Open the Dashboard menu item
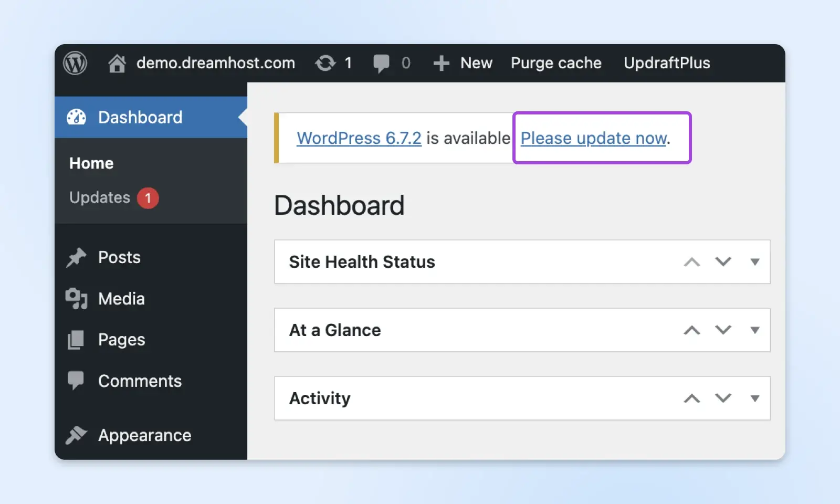Image resolution: width=840 pixels, height=504 pixels. point(140,117)
